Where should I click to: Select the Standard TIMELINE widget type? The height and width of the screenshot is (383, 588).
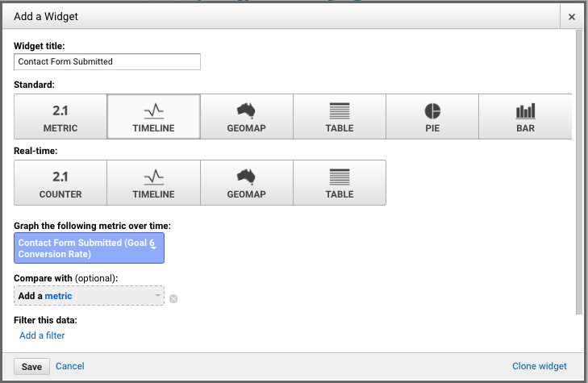pos(153,117)
